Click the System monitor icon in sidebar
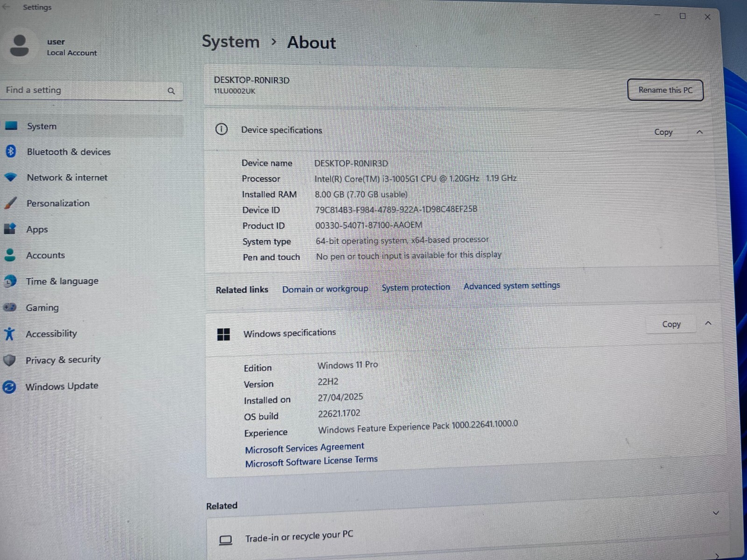The width and height of the screenshot is (747, 560). point(11,126)
